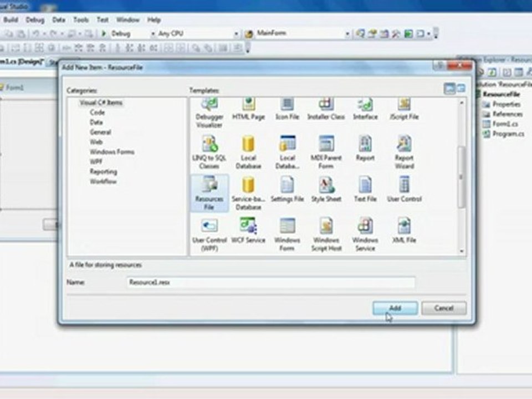532x399 pixels.
Task: Switch templates to small icons view
Action: (x=461, y=89)
